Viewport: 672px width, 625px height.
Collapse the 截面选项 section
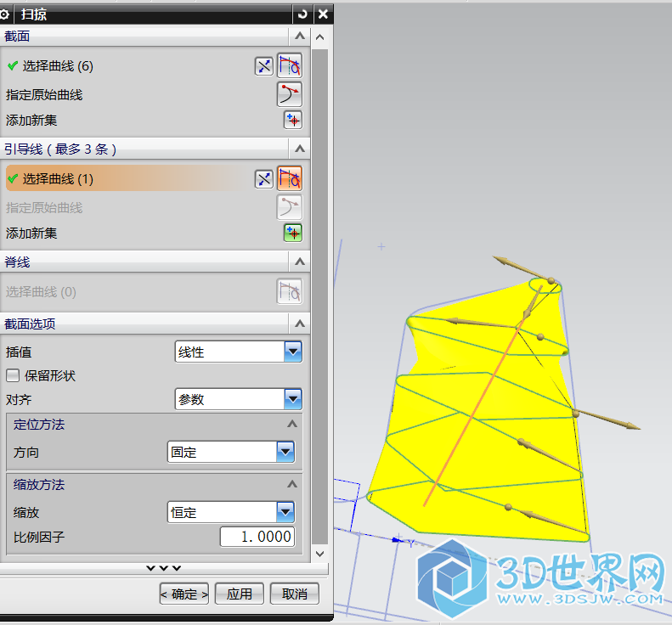click(x=300, y=324)
